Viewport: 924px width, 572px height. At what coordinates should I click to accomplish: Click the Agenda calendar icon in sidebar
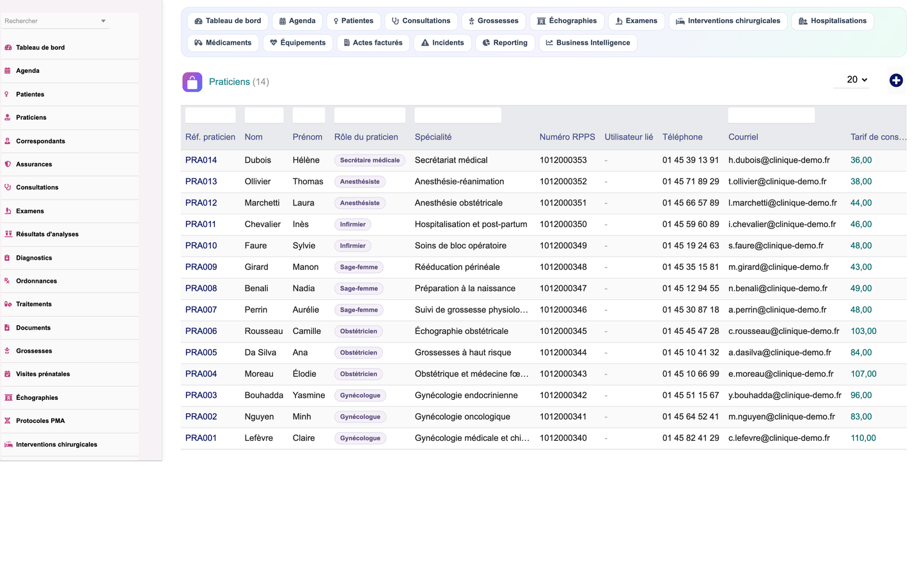click(x=8, y=71)
